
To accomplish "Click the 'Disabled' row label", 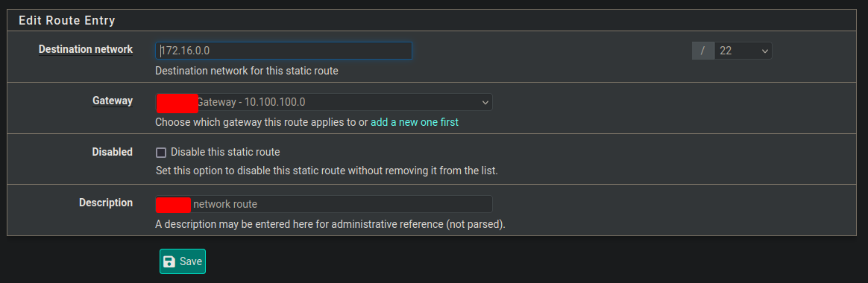I will [x=113, y=151].
